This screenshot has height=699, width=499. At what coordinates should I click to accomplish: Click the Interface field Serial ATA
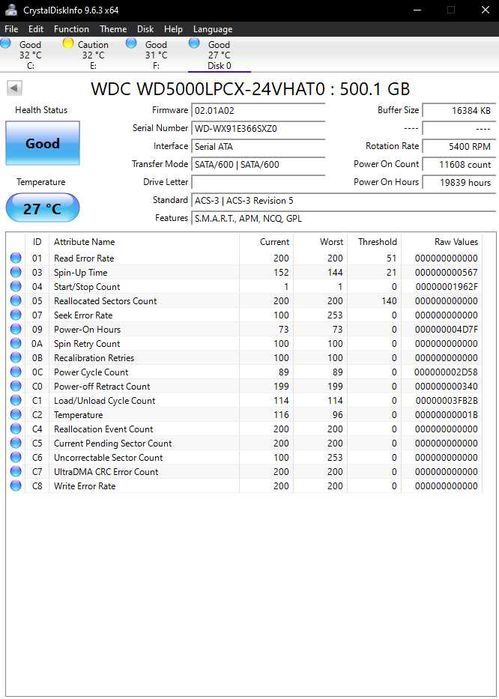point(258,146)
